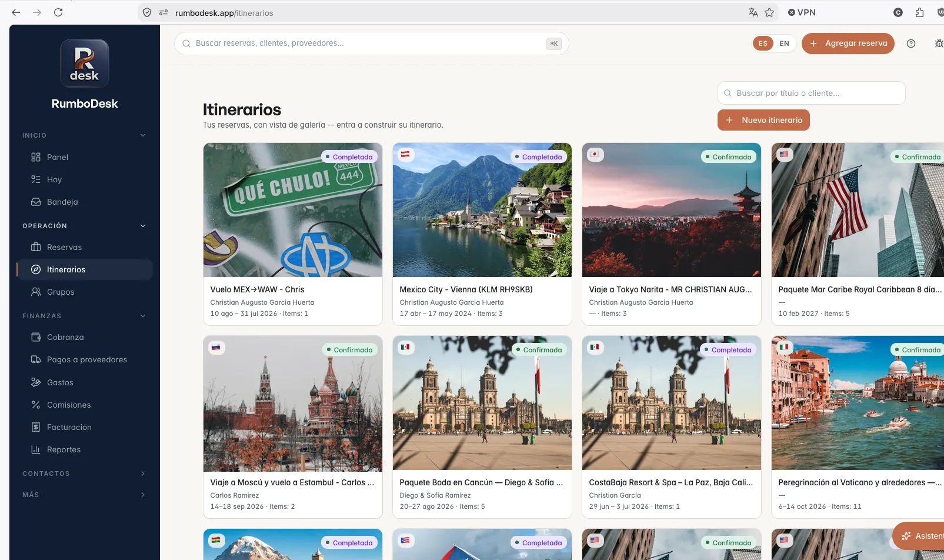Click the Cobranza wallet icon
The width and height of the screenshot is (944, 560).
pos(36,337)
